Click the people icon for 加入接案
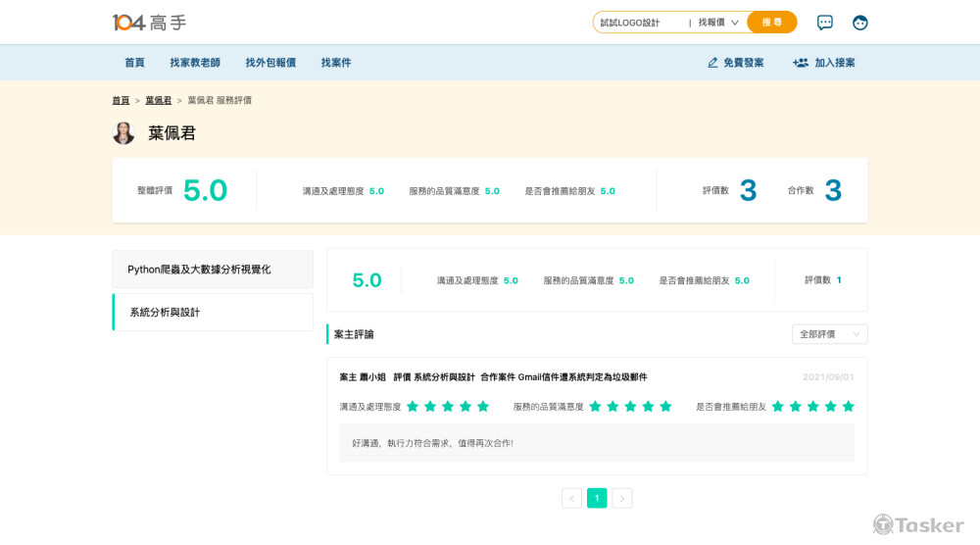 click(x=801, y=63)
